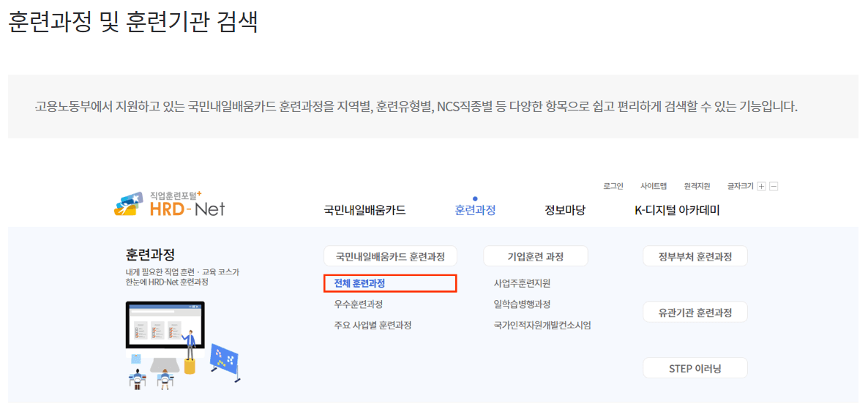The image size is (868, 412).
Task: Decrease font size with the minus icon
Action: tap(774, 187)
